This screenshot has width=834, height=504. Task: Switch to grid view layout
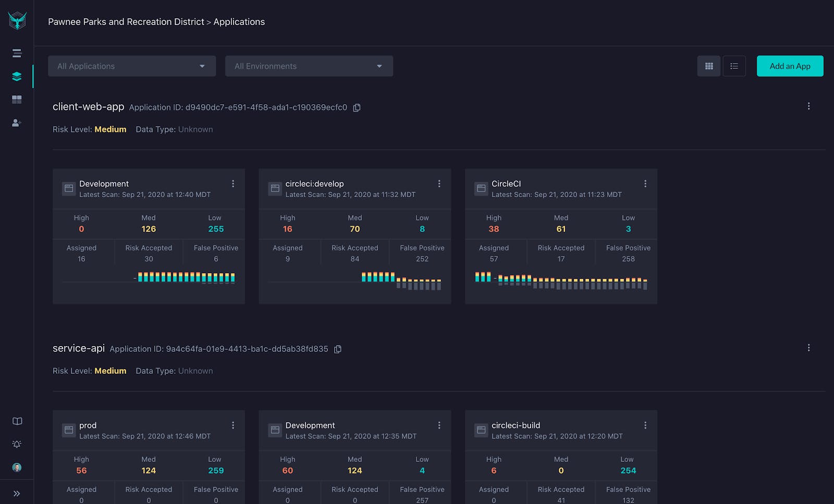click(x=709, y=66)
